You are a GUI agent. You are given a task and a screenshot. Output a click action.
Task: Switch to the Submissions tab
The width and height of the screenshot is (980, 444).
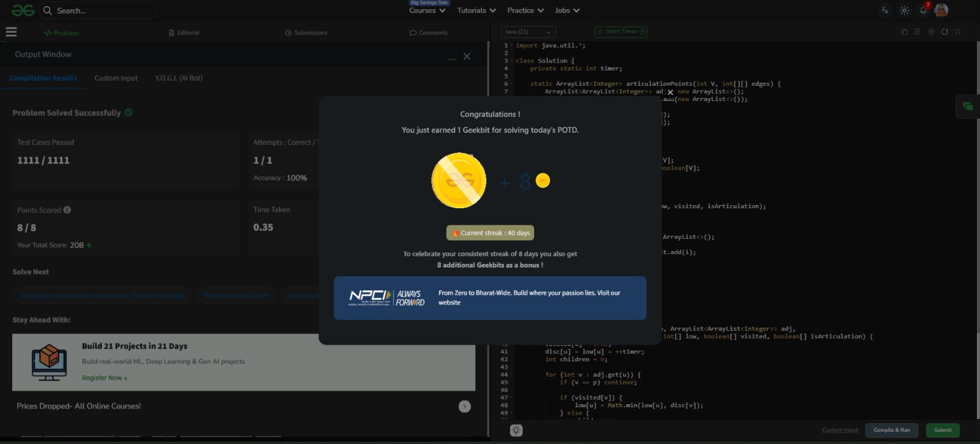click(x=306, y=33)
